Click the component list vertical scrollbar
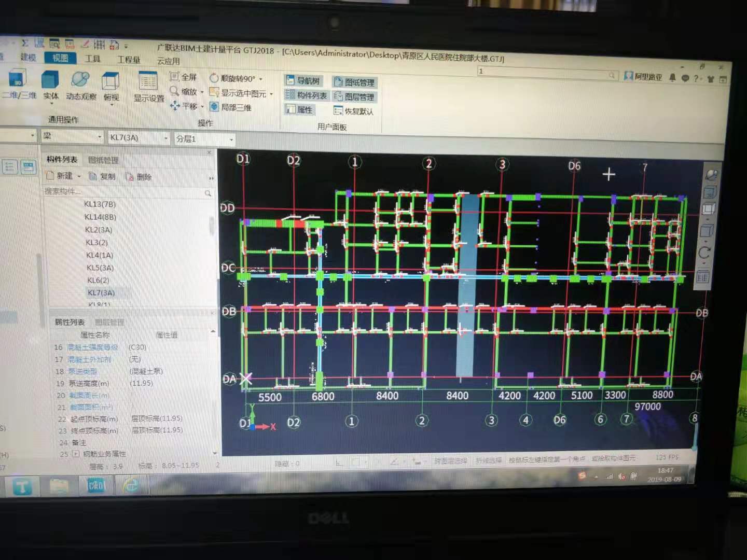The height and width of the screenshot is (560, 747). click(211, 226)
